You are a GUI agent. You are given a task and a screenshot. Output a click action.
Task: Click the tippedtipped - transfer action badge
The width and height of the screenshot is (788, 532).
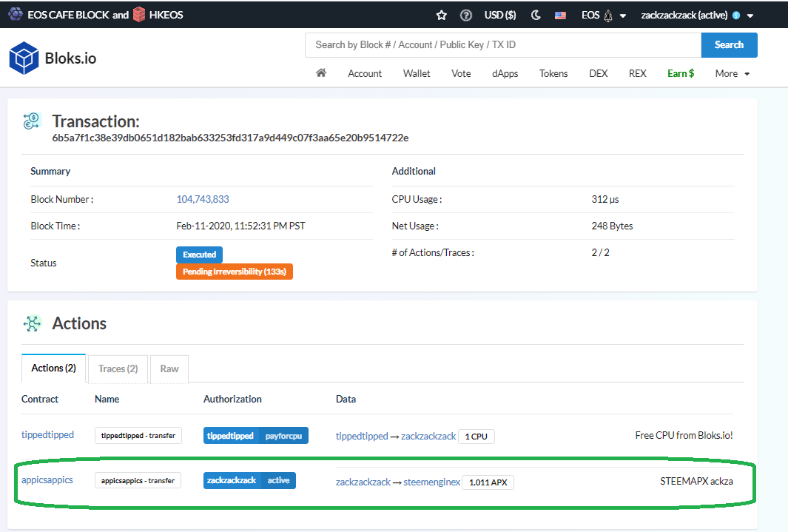138,436
